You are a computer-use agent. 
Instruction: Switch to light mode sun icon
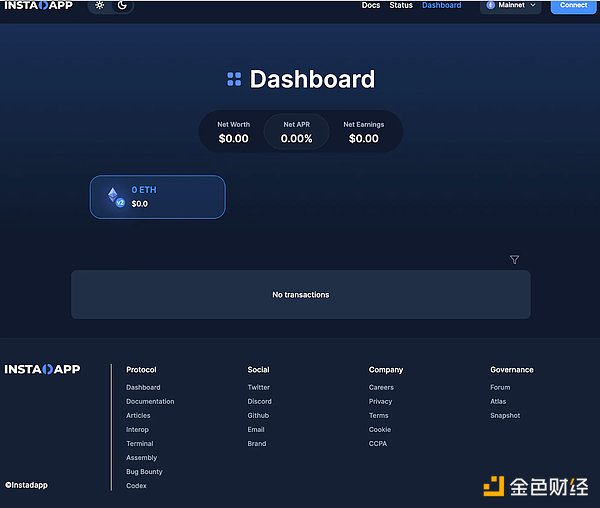tap(99, 5)
